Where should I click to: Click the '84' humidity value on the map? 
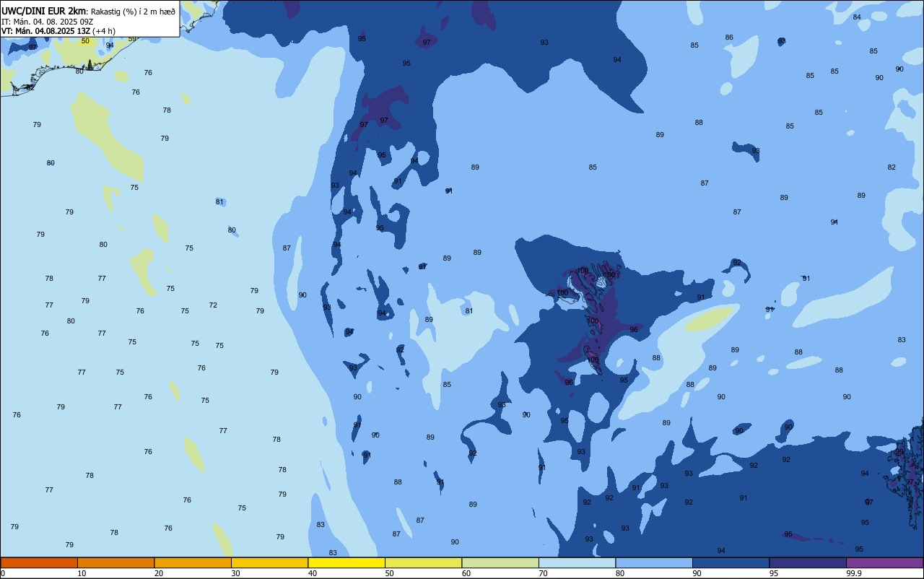click(x=857, y=17)
